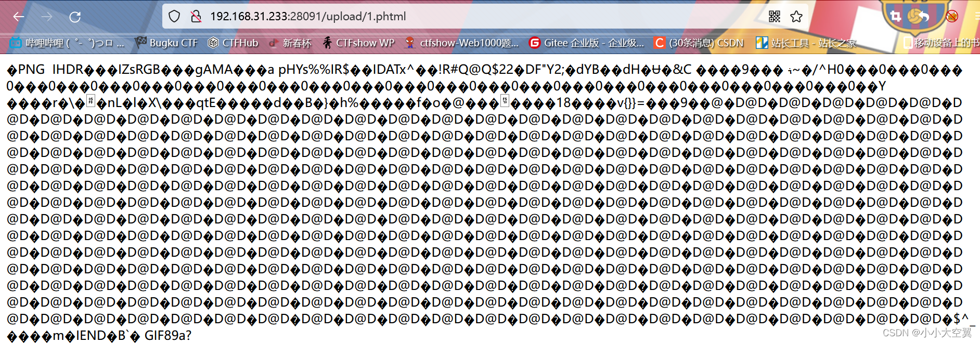Open the CTFHub bookmark
Screen dimensions: 980x343
233,43
